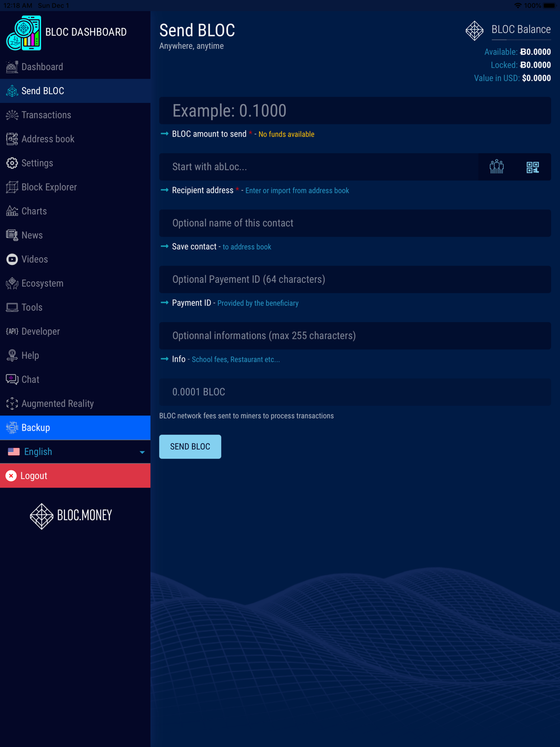Click the Locked balance value
The height and width of the screenshot is (747, 560).
point(535,66)
